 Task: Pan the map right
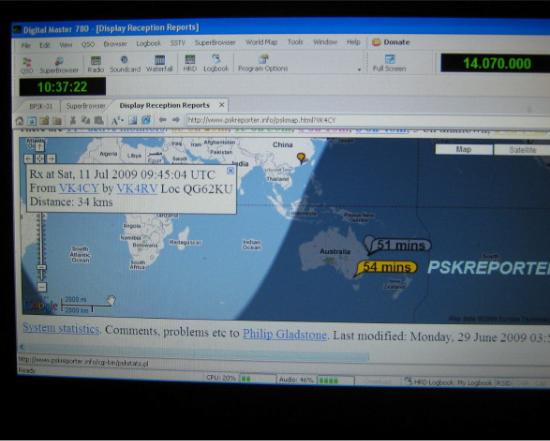(51, 159)
